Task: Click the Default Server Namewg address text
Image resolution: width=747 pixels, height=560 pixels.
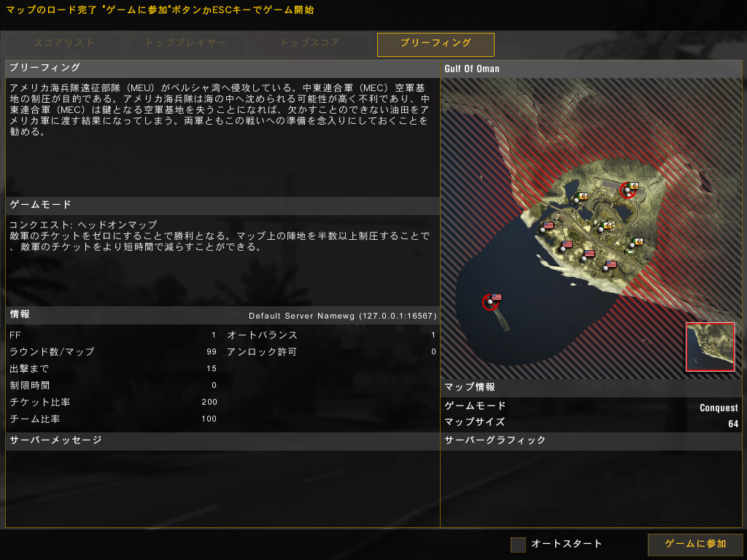Action: pyautogui.click(x=342, y=316)
